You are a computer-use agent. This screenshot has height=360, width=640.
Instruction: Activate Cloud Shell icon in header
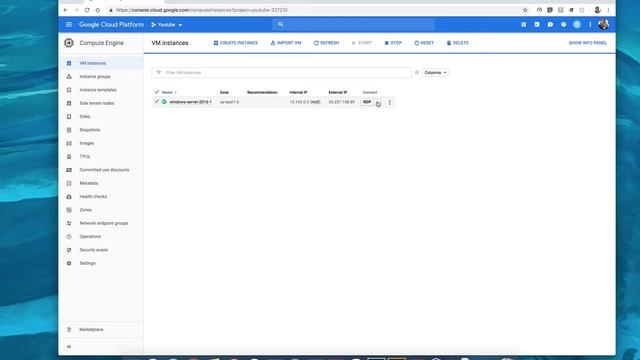pos(537,24)
